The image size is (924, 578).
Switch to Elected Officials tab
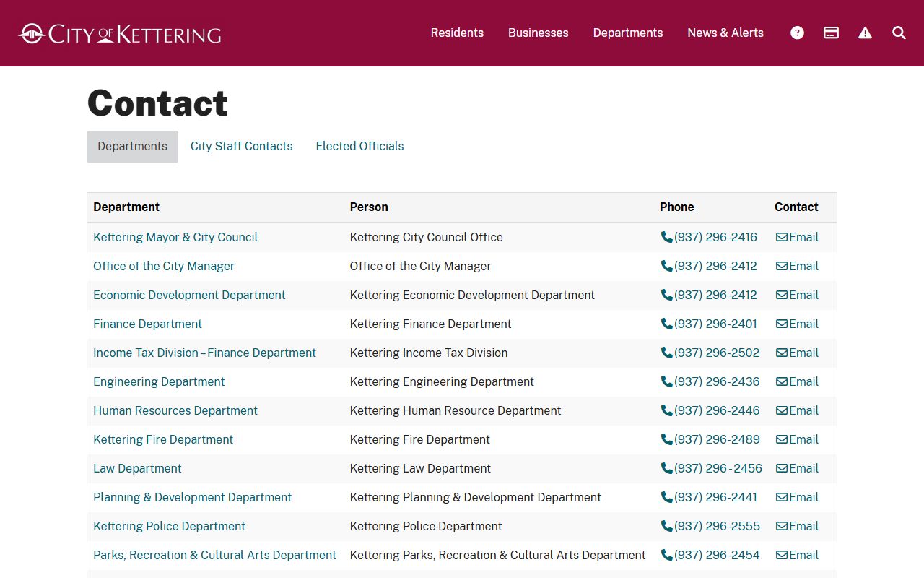(359, 146)
